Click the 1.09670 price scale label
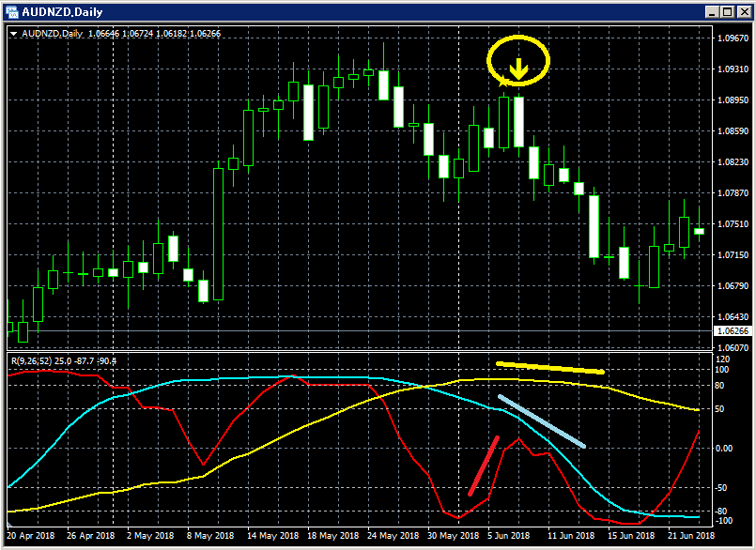This screenshot has height=550, width=756. 733,38
